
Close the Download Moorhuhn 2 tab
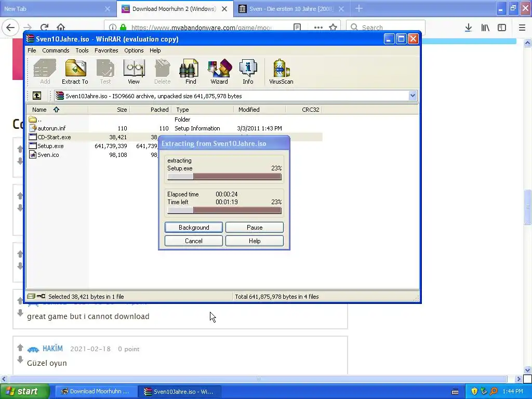pyautogui.click(x=224, y=9)
